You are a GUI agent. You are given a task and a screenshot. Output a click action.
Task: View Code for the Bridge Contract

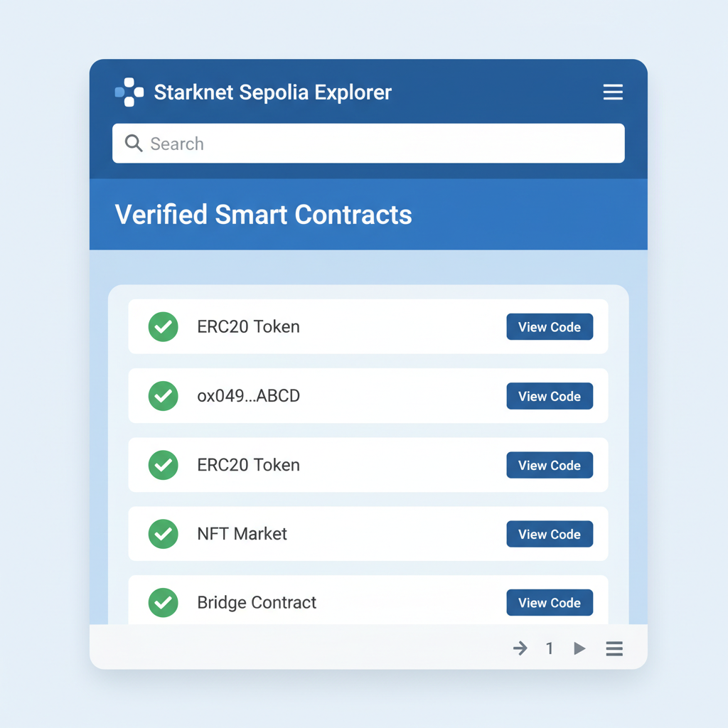pyautogui.click(x=550, y=602)
